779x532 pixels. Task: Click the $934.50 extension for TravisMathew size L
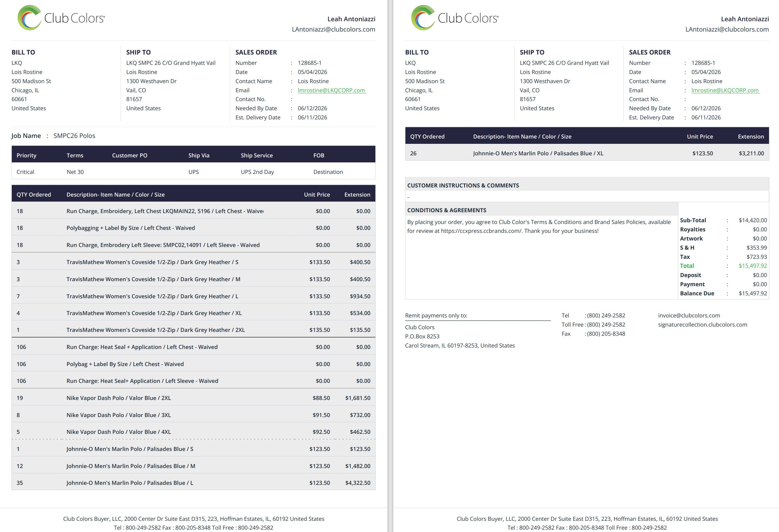[360, 296]
